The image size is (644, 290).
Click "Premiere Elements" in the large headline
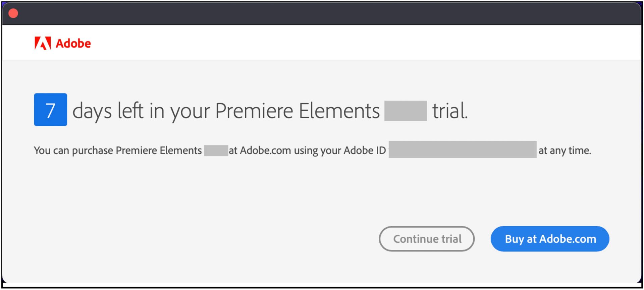[x=297, y=111]
